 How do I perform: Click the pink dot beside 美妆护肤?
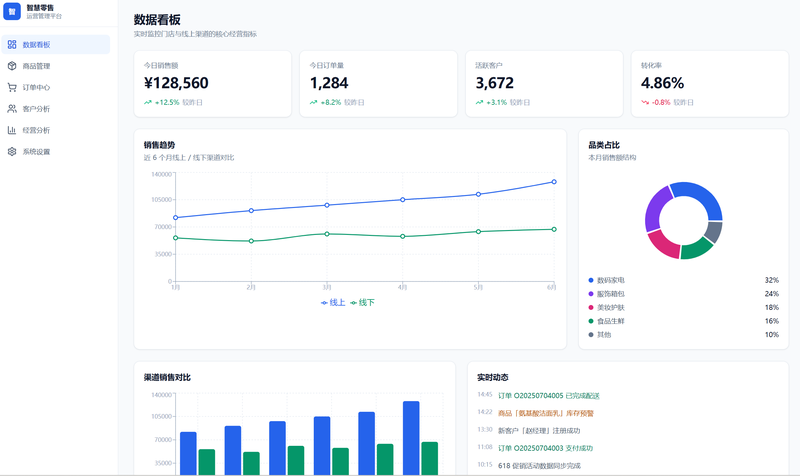(x=591, y=308)
